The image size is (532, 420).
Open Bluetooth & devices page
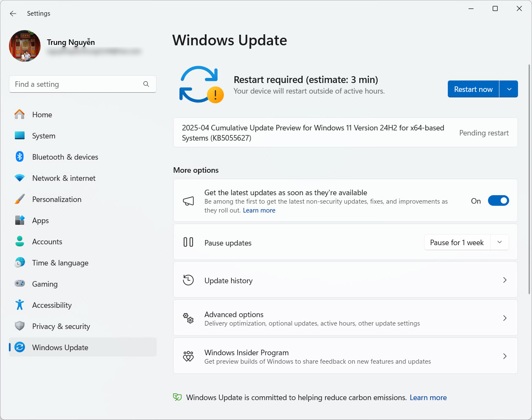point(83,157)
